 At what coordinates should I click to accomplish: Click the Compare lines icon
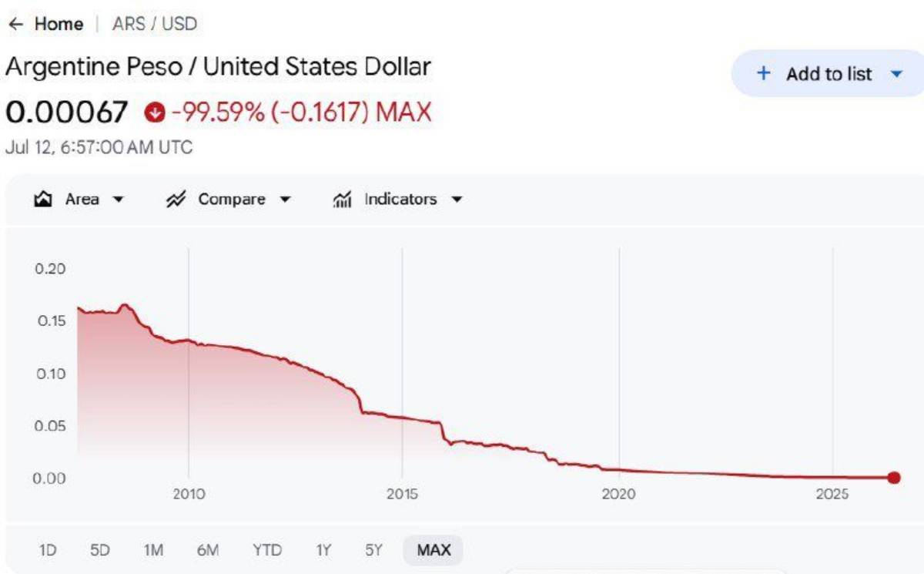[x=176, y=200]
